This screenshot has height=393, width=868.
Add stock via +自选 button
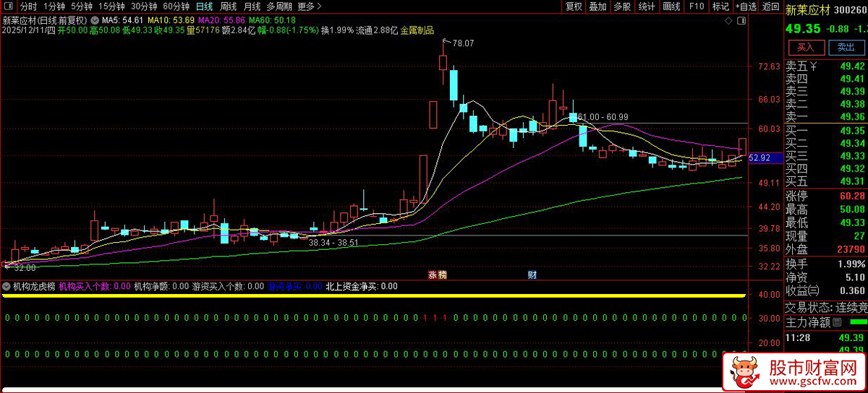[745, 7]
